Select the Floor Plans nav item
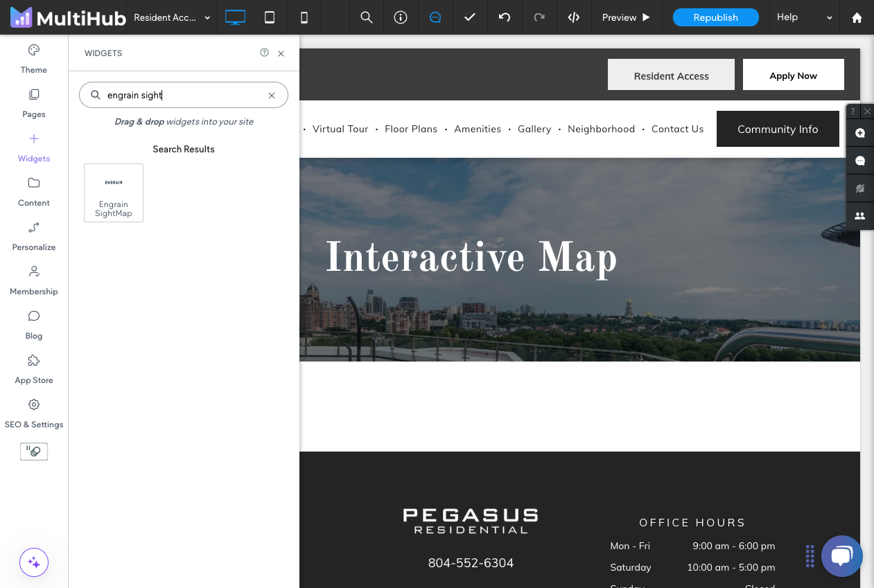874x588 pixels. [411, 129]
